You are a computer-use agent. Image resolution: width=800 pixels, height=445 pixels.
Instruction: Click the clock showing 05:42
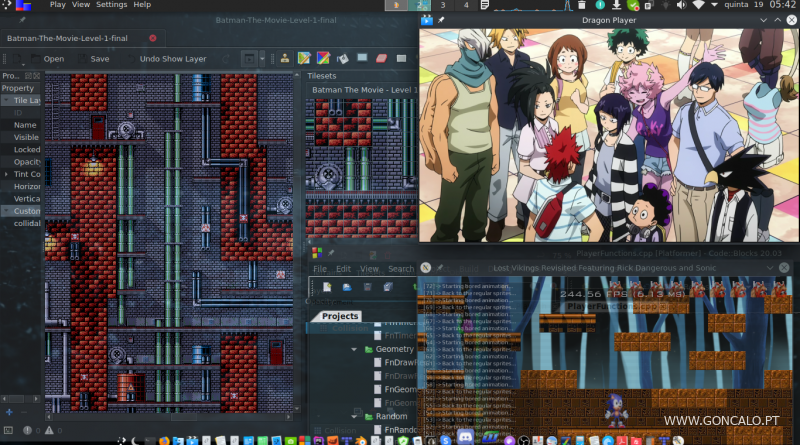[782, 5]
